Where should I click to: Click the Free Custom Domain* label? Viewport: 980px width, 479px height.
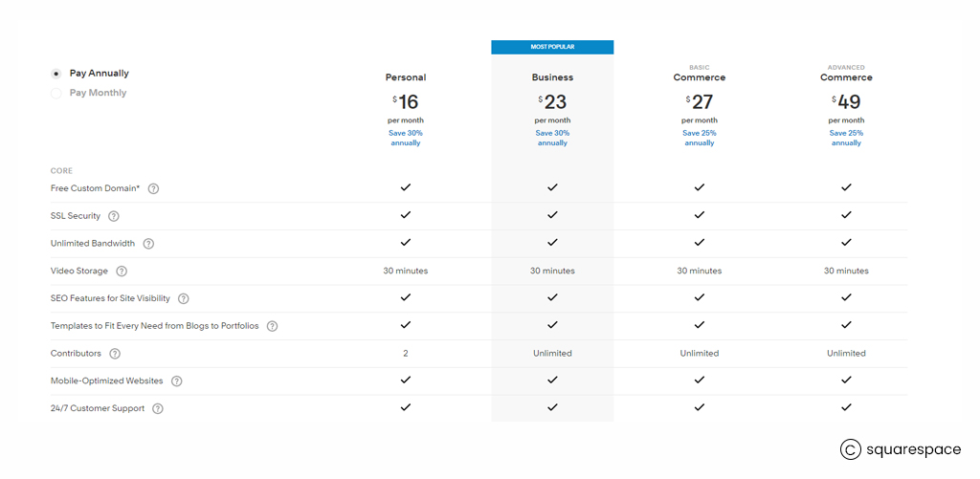click(95, 188)
